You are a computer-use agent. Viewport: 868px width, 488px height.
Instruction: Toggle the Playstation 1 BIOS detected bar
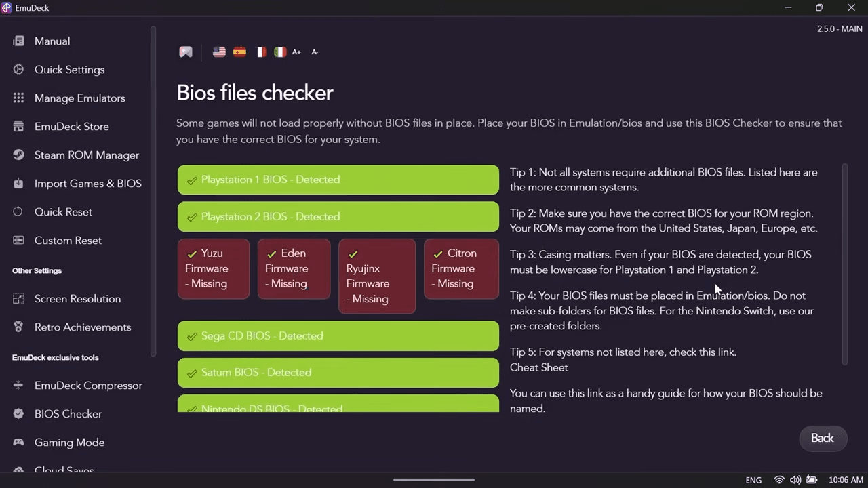[x=338, y=179]
